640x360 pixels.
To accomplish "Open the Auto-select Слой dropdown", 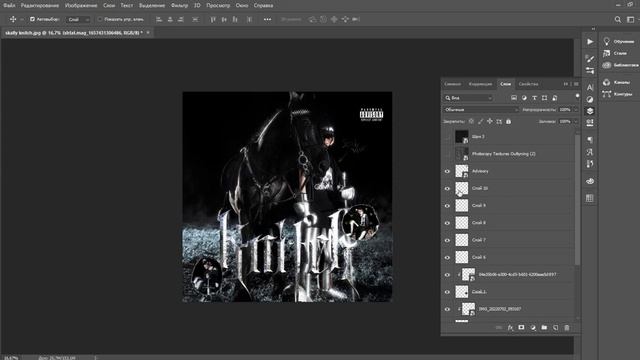I will click(x=78, y=19).
